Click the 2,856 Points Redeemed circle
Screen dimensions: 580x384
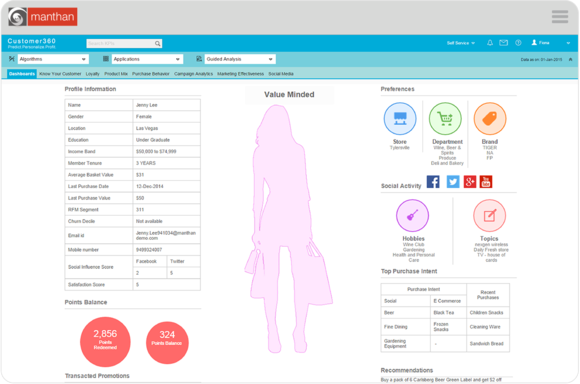coord(105,342)
